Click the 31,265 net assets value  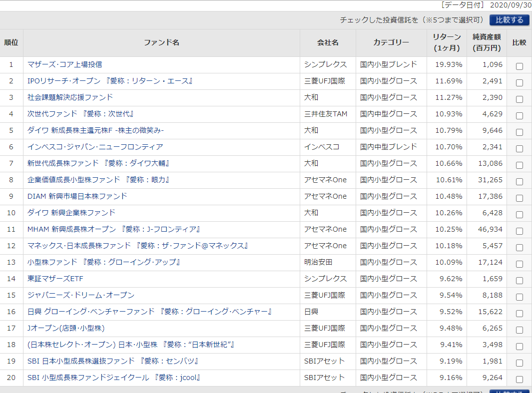click(x=490, y=180)
